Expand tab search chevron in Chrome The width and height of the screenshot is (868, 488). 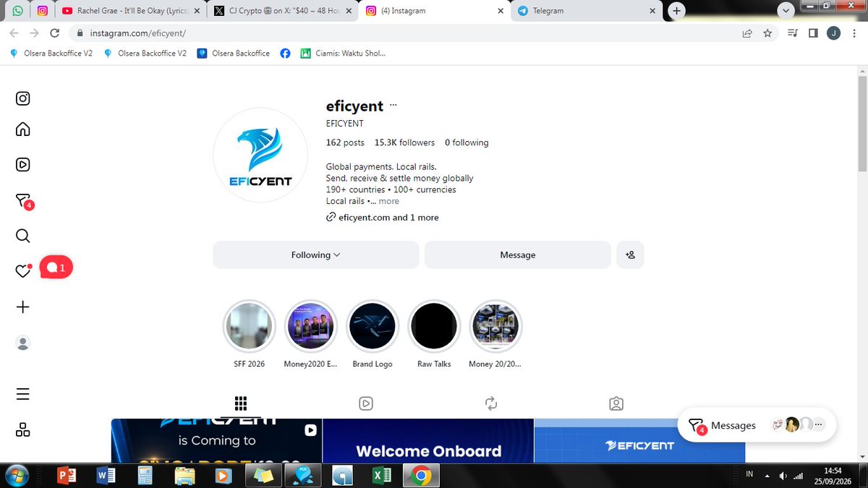pyautogui.click(x=786, y=10)
